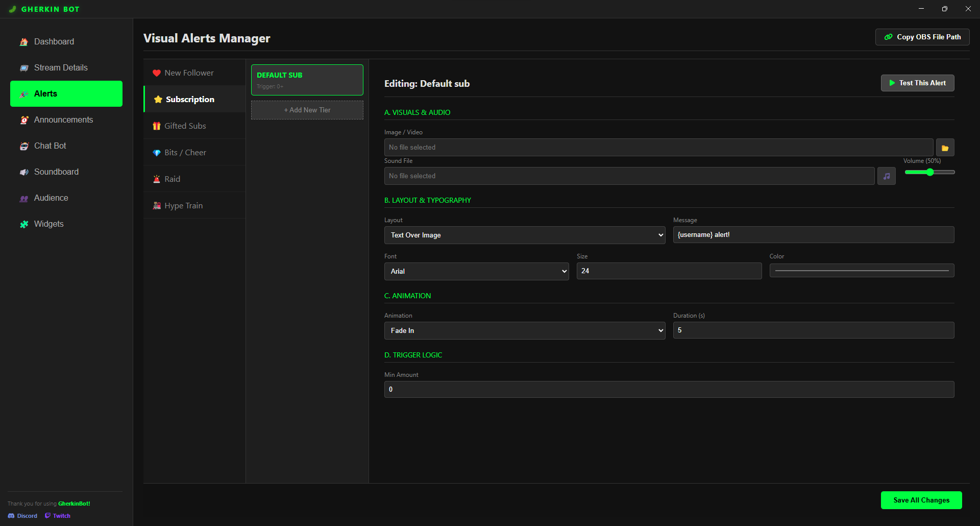Pick a color with the Color swatch
Screen dimensions: 980x526
tap(861, 270)
